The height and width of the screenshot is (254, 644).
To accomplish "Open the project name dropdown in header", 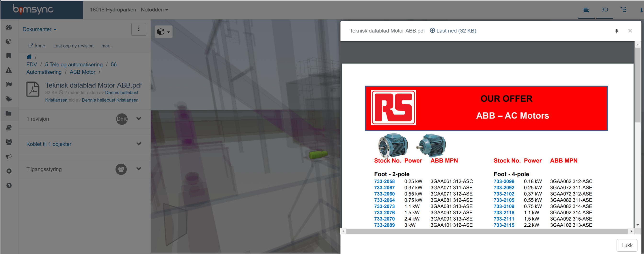I will [129, 10].
